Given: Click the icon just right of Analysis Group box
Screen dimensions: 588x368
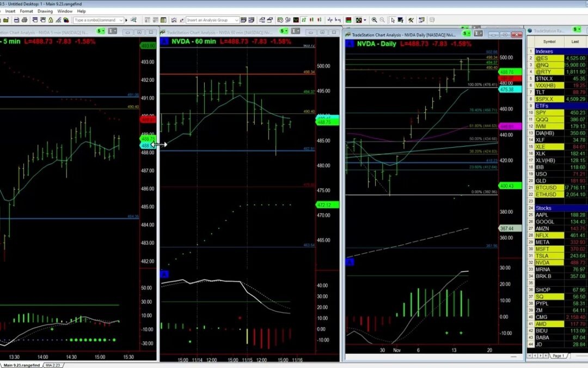Looking at the screenshot, I should [x=243, y=20].
